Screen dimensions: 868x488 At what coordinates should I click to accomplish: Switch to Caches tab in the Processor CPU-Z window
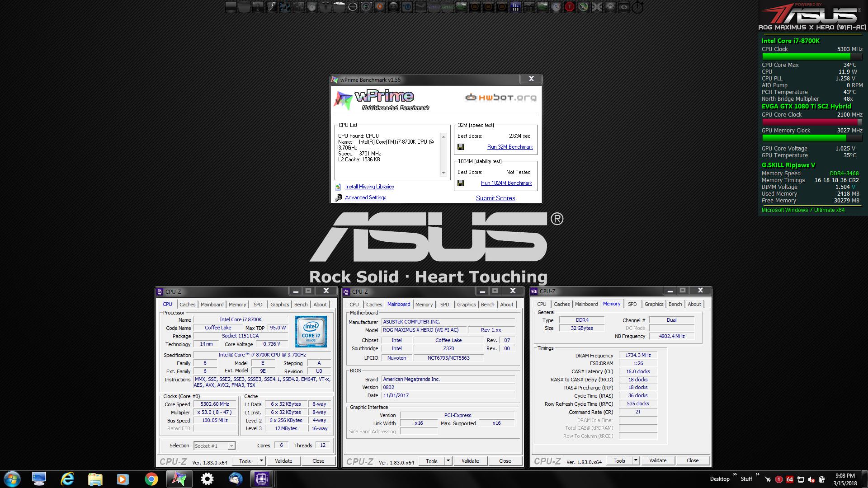point(187,305)
